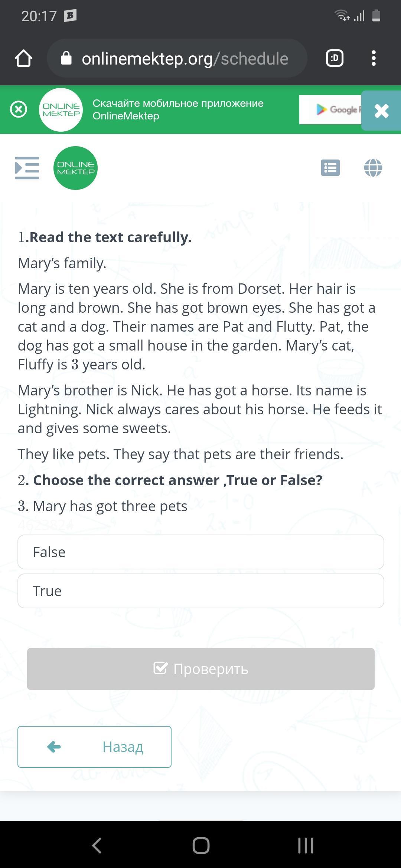Click the Проверить check button
Image resolution: width=401 pixels, height=868 pixels.
[201, 669]
